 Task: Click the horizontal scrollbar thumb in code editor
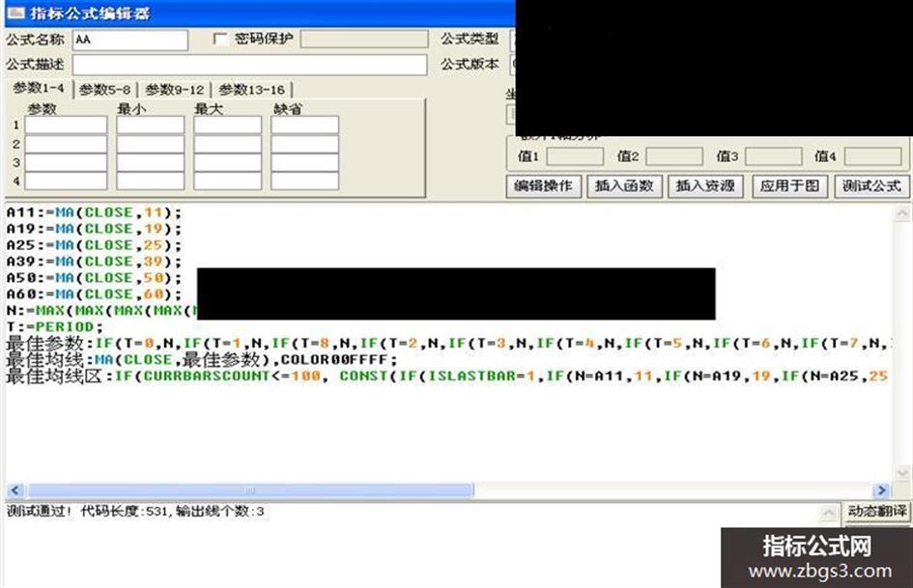pyautogui.click(x=250, y=490)
